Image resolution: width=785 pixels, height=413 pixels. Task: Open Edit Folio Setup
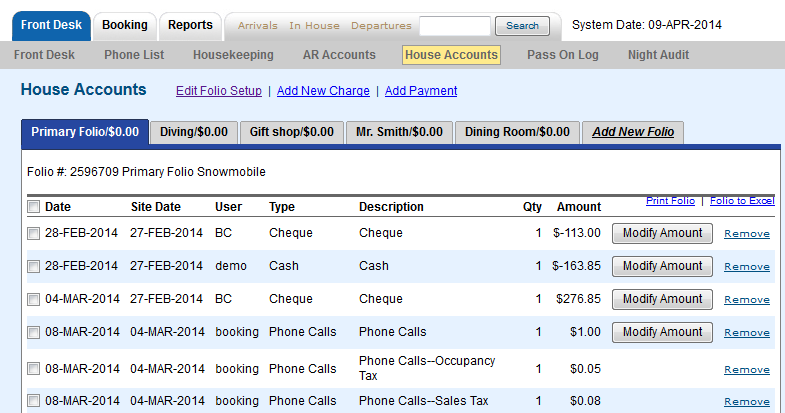coord(219,91)
